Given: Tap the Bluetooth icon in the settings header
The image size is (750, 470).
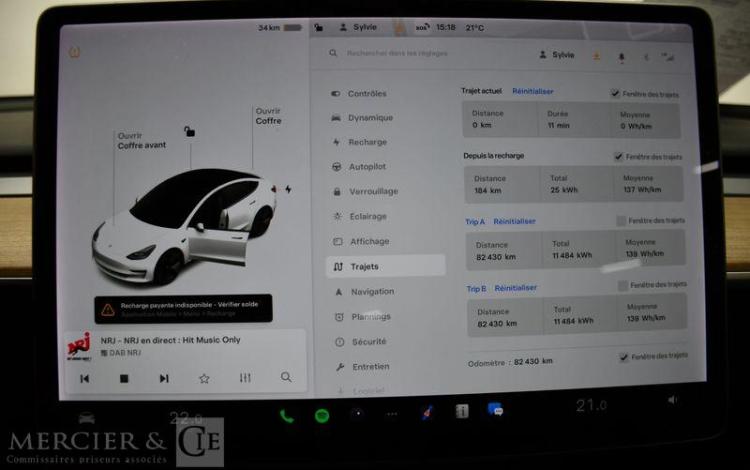Looking at the screenshot, I should [646, 57].
